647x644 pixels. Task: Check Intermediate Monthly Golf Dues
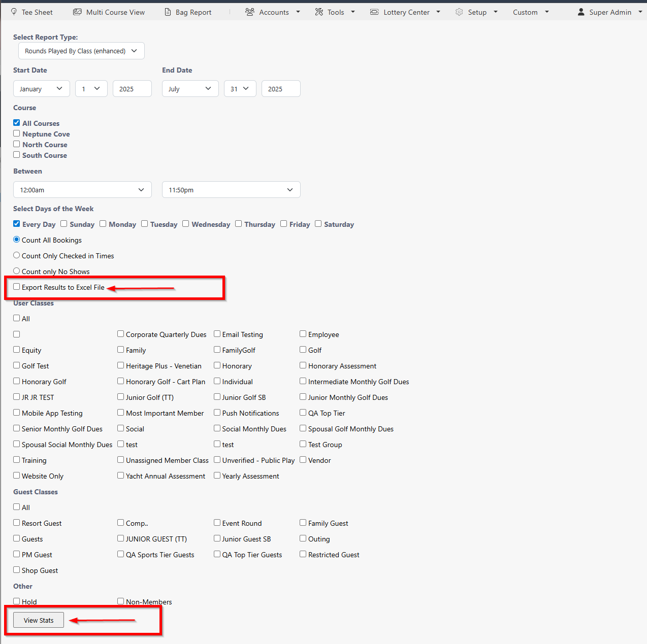(303, 381)
